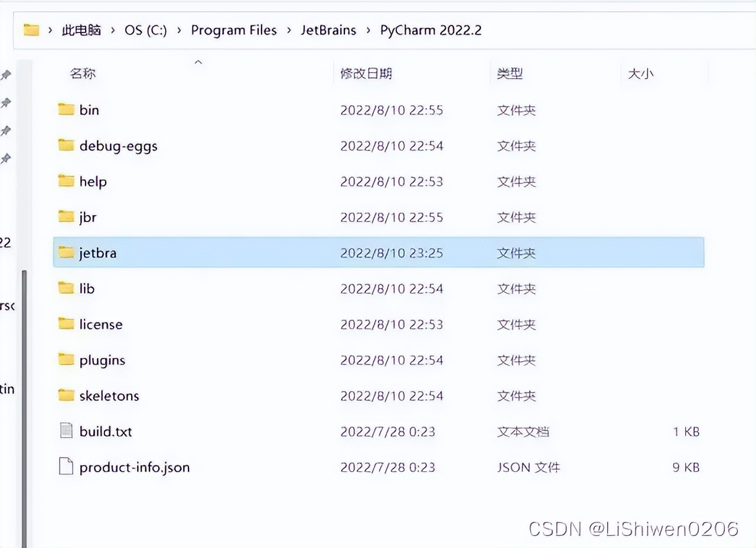
Task: Click the navigation pane vertical scrollbar
Action: [x=24, y=407]
